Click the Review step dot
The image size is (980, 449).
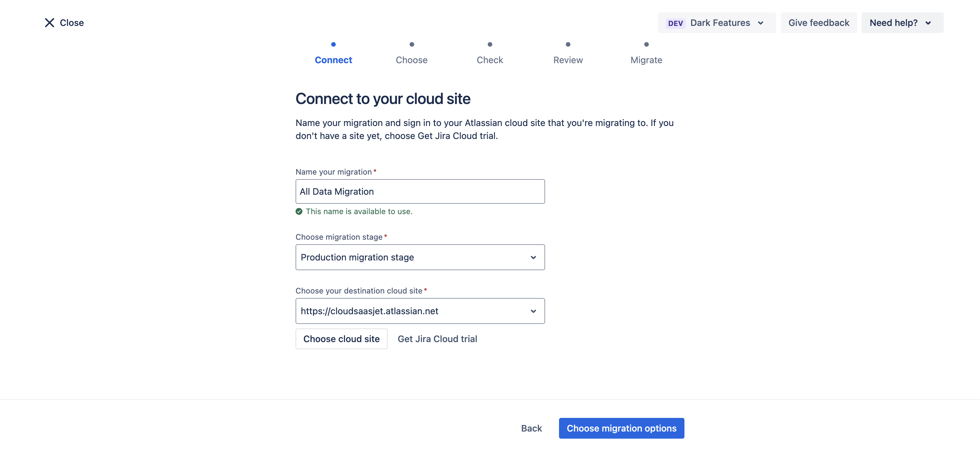coord(567,44)
